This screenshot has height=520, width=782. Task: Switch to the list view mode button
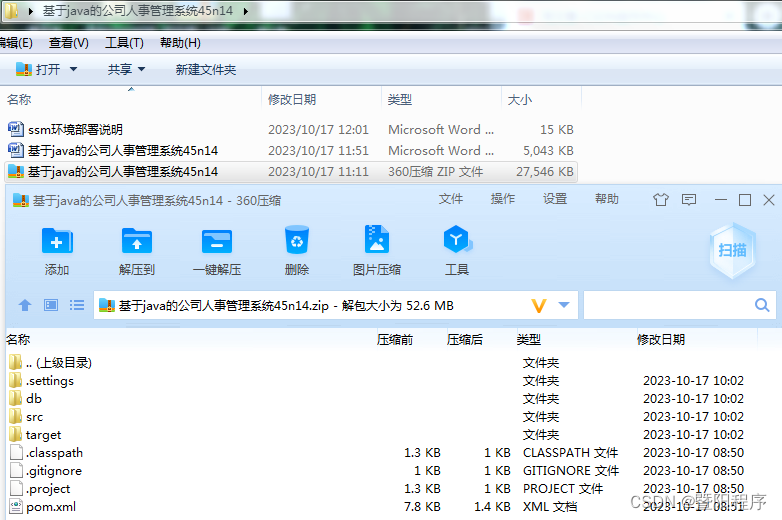(x=77, y=305)
